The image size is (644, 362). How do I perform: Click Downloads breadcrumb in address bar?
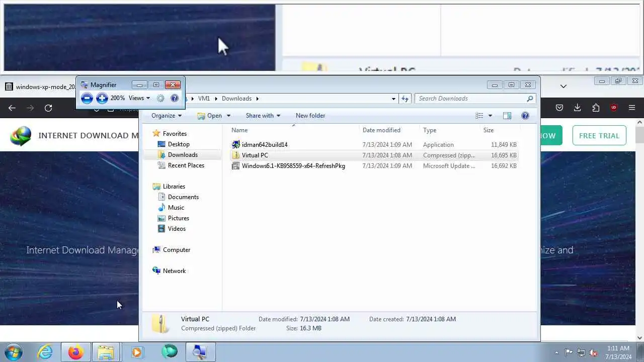tap(236, 99)
